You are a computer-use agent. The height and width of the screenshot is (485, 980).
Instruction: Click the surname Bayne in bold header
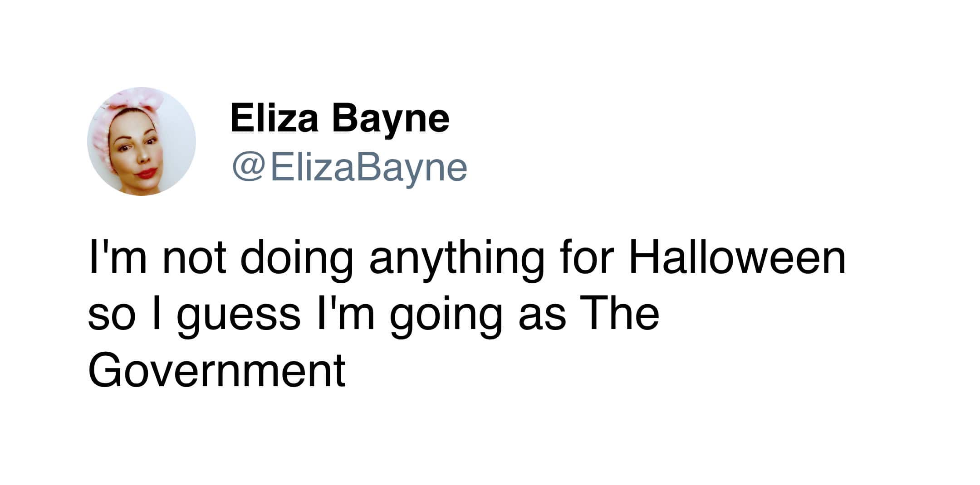(391, 119)
